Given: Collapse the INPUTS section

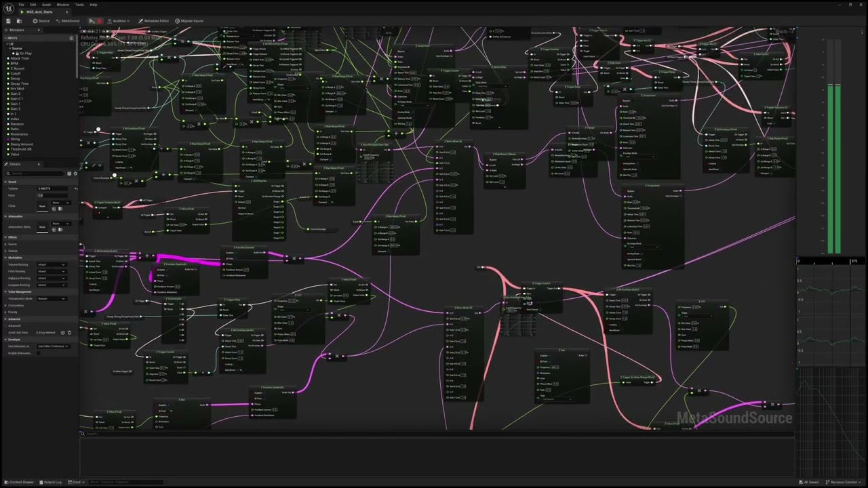Looking at the screenshot, I should pyautogui.click(x=5, y=38).
